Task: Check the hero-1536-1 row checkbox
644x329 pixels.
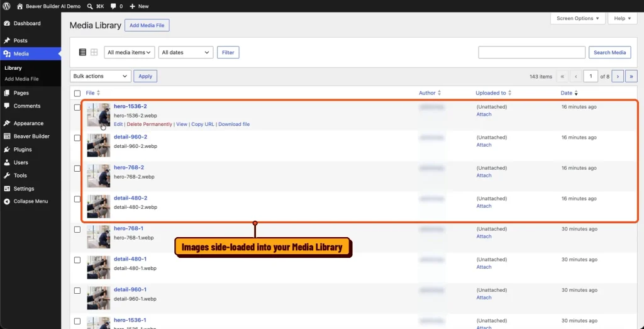Action: point(77,321)
